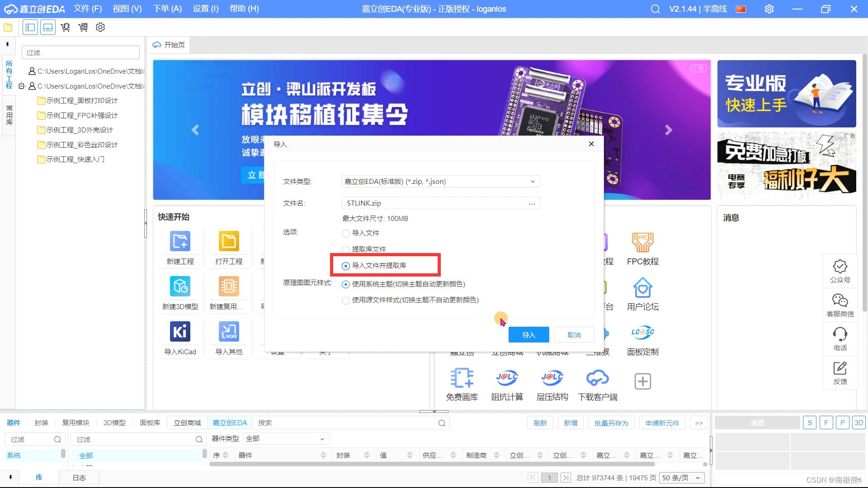Click the component table horizontal scrollbar
The image size is (868, 488).
(432, 464)
